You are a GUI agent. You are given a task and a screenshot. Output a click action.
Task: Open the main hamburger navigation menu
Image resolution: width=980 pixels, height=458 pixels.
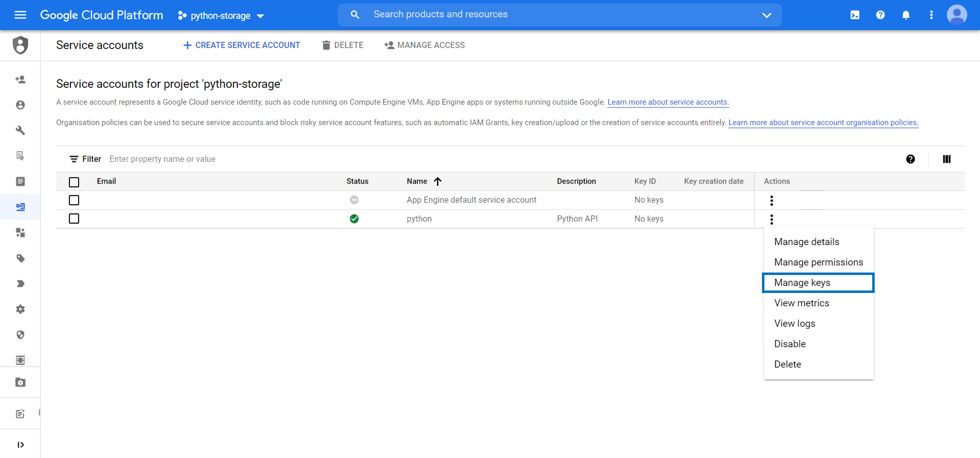pyautogui.click(x=20, y=15)
